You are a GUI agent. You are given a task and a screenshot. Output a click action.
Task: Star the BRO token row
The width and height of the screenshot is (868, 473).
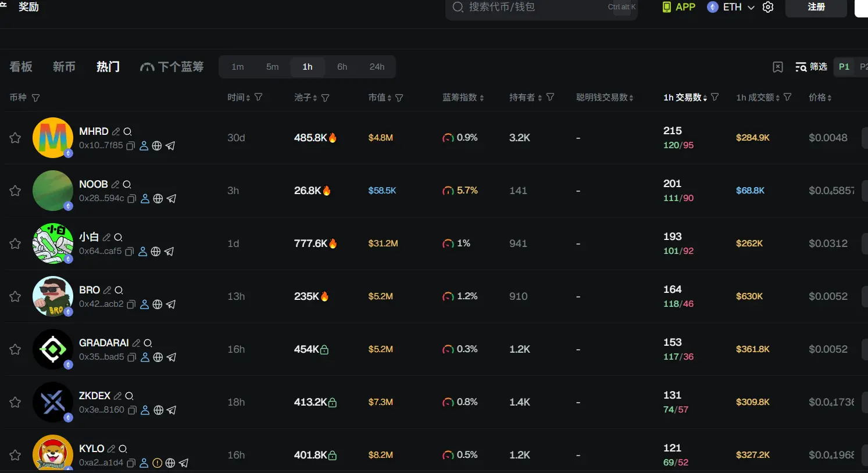(15, 296)
